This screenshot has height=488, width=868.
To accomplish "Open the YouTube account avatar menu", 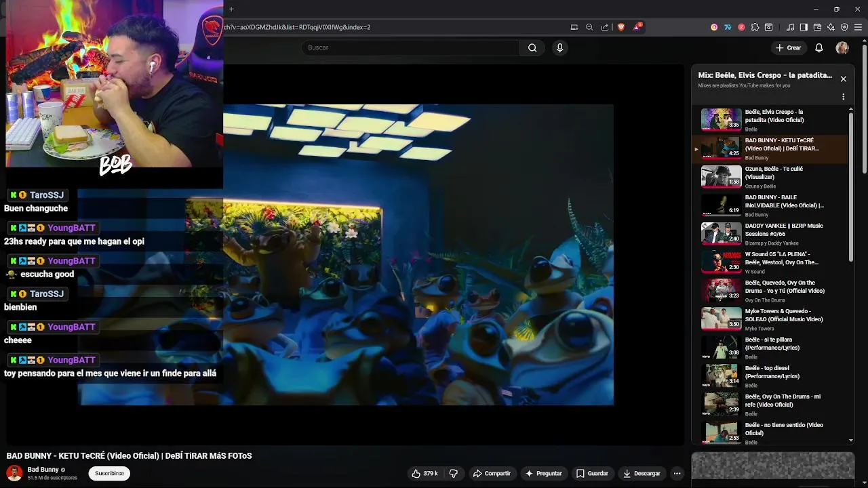I will [x=842, y=47].
